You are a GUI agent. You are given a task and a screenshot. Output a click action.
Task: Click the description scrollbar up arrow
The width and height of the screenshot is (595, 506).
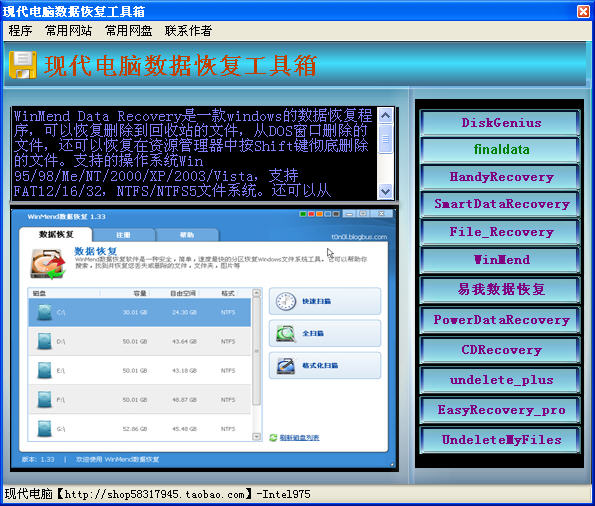coord(386,115)
